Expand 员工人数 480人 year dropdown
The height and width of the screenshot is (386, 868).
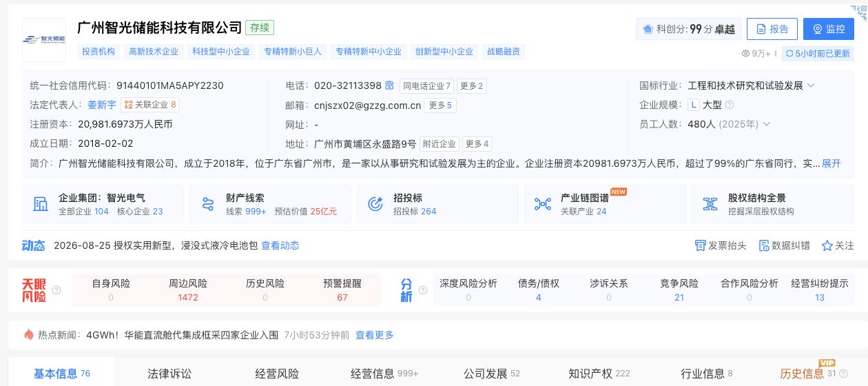[x=766, y=125]
